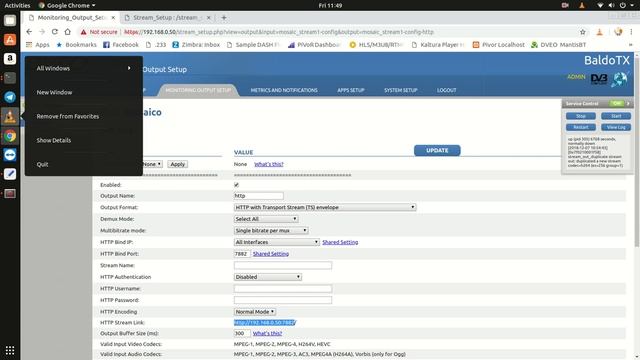This screenshot has width=640, height=360.
Task: Open the Demux Mode dropdown
Action: [x=266, y=219]
